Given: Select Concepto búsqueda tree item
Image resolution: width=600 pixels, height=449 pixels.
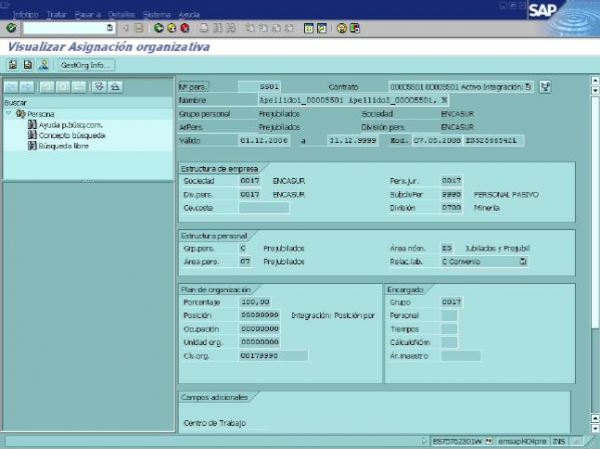Looking at the screenshot, I should [x=72, y=135].
